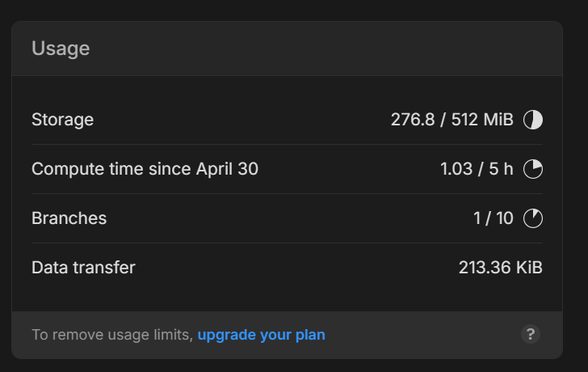Click the Branches usage pie indicator
The width and height of the screenshot is (588, 372).
click(x=533, y=218)
